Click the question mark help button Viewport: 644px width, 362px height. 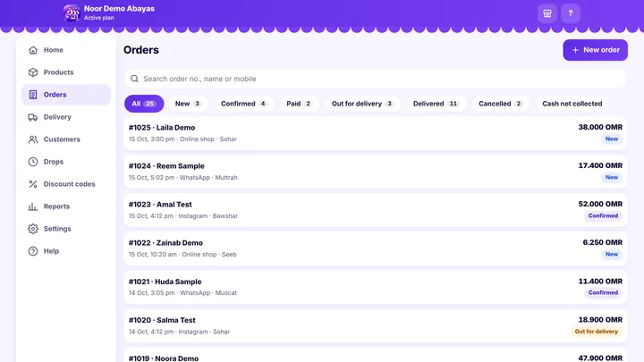571,13
